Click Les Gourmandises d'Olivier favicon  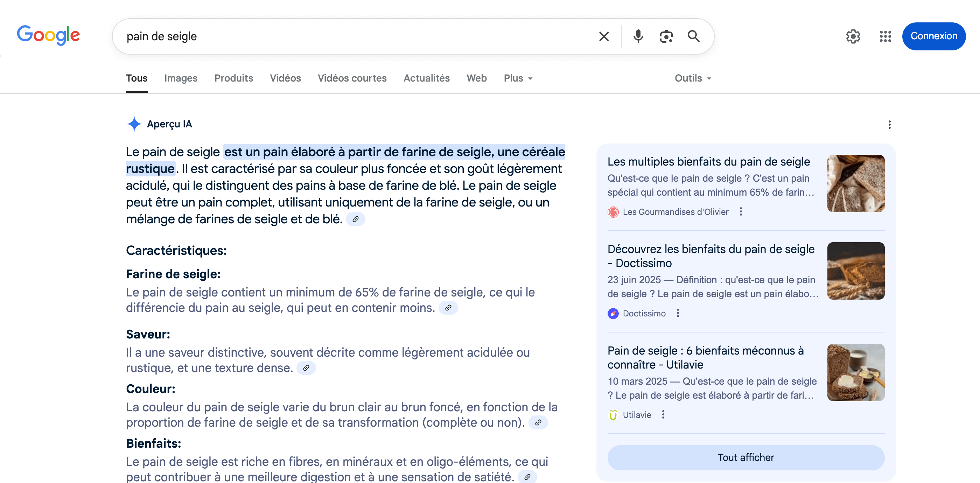(613, 212)
